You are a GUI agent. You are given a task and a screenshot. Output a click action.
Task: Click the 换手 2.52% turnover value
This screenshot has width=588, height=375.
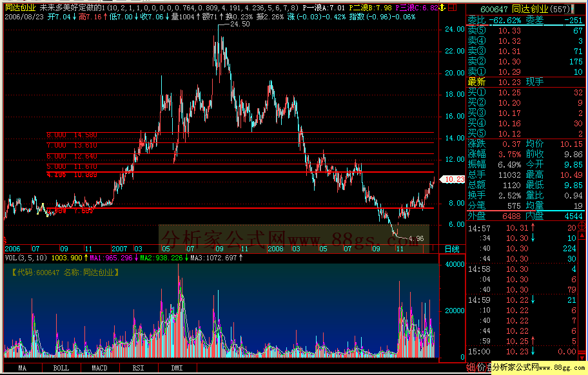click(509, 196)
